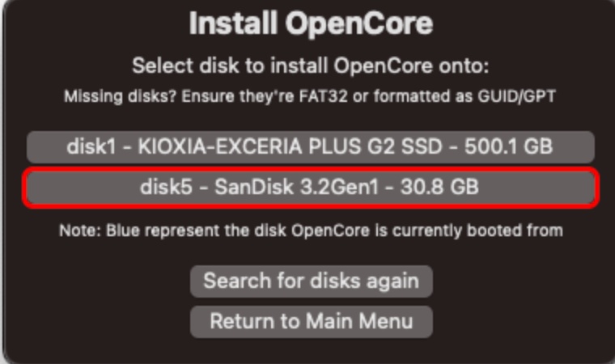This screenshot has height=364, width=615.
Task: Click the "disk5" identifier text
Action: [x=164, y=188]
